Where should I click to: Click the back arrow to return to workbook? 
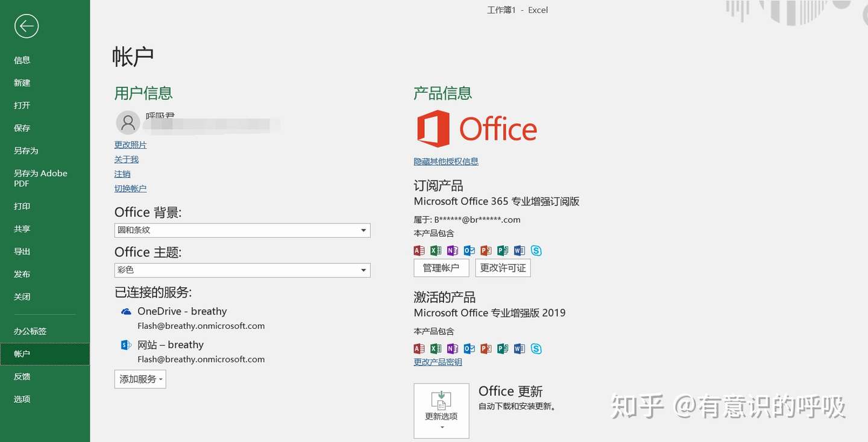pyautogui.click(x=27, y=26)
